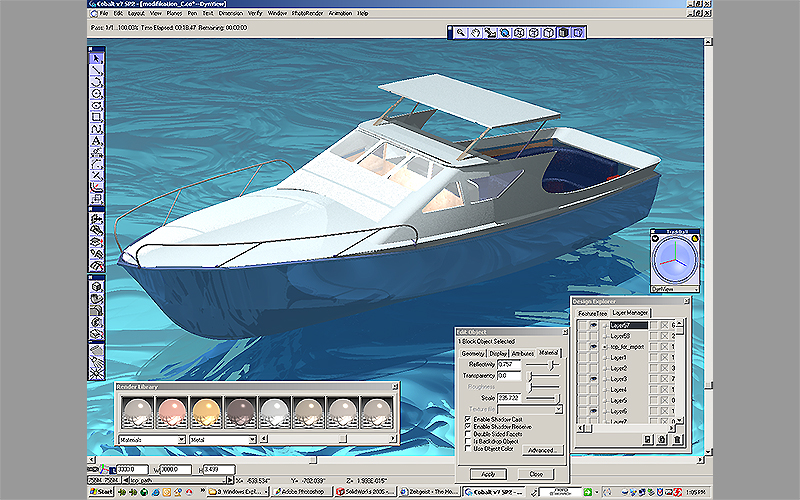Toggle visibility eye for Layer3

tap(592, 380)
